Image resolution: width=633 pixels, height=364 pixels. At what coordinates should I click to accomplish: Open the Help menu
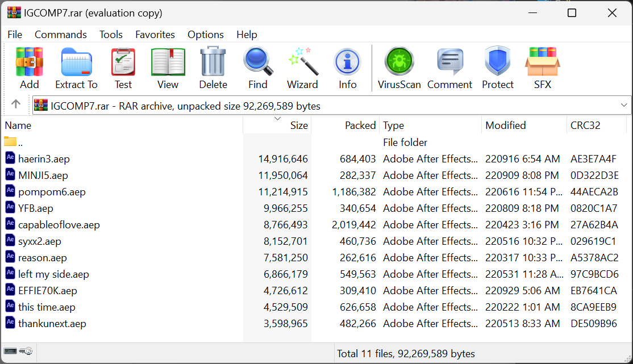tap(247, 35)
